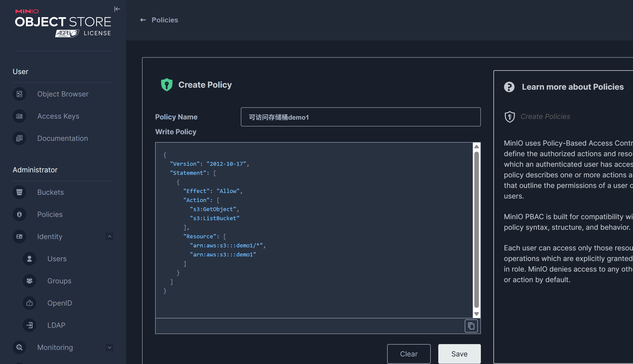Click the back arrow next to Policies
The height and width of the screenshot is (364, 633).
(143, 20)
